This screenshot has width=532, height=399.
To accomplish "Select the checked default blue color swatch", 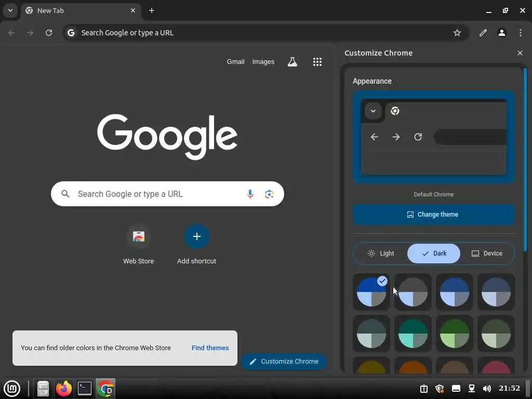I will (x=371, y=292).
